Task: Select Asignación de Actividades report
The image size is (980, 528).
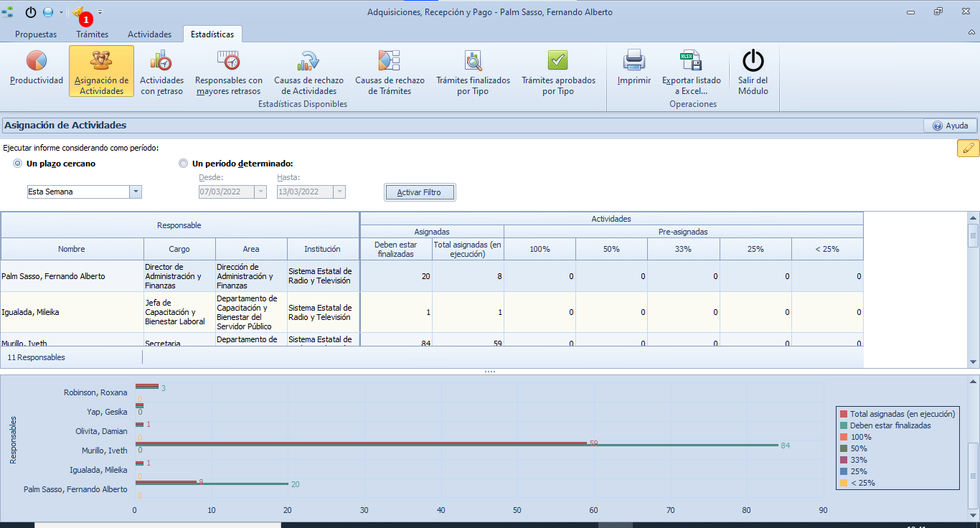Action: tap(101, 70)
